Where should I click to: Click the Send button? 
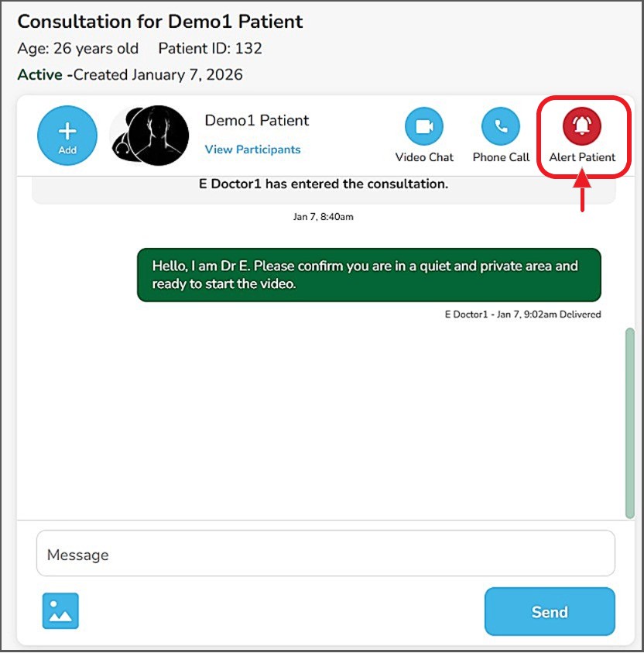pos(550,611)
